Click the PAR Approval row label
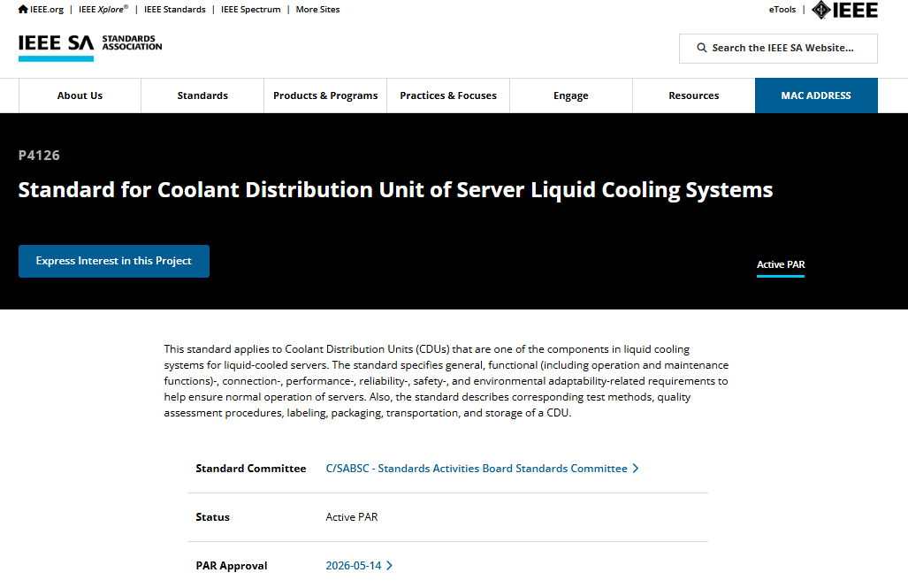Image resolution: width=908 pixels, height=588 pixels. 232,565
